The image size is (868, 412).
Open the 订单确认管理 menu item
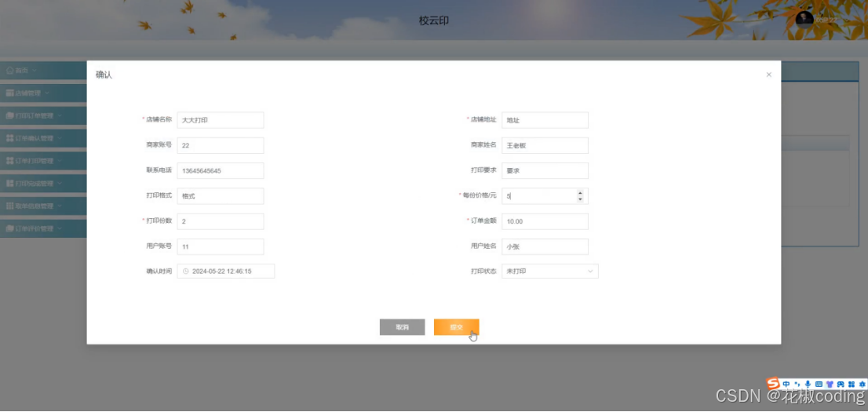coord(43,138)
